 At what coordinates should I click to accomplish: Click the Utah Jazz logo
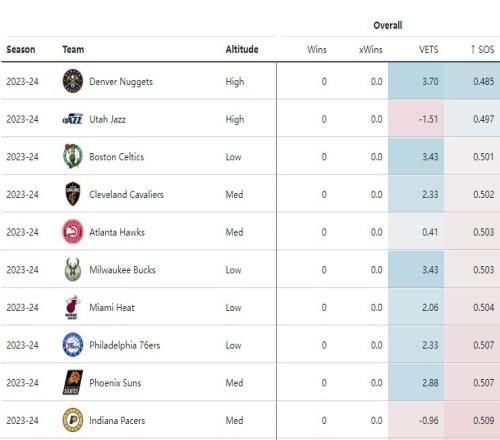coord(73,119)
